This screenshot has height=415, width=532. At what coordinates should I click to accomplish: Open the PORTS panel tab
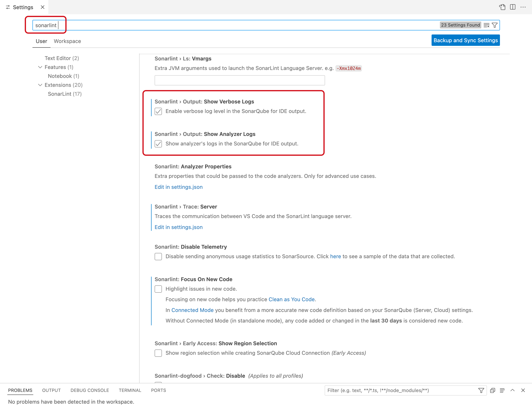click(x=159, y=390)
